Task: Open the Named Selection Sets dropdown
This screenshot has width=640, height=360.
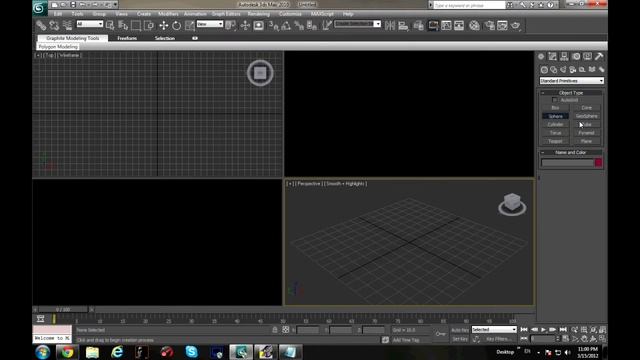Action: [357, 24]
